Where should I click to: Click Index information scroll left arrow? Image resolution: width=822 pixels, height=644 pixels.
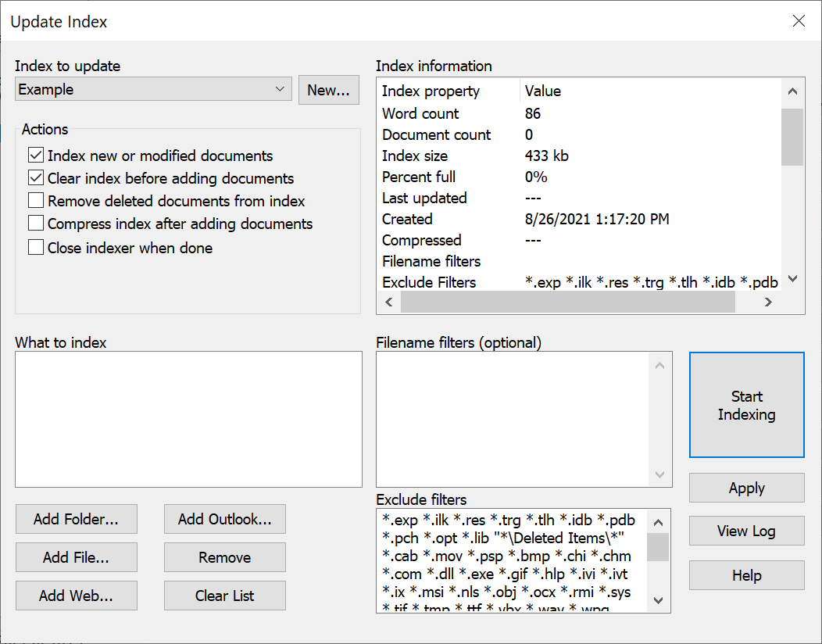(389, 302)
